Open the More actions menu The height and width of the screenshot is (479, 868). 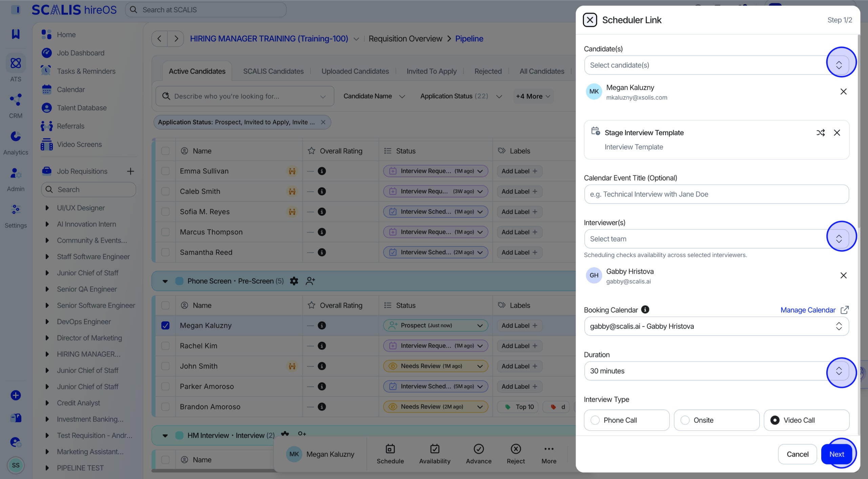[x=549, y=454]
